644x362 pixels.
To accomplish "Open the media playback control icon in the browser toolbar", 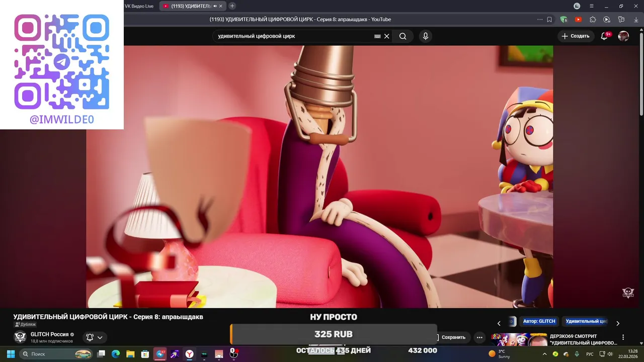I will 607,20.
